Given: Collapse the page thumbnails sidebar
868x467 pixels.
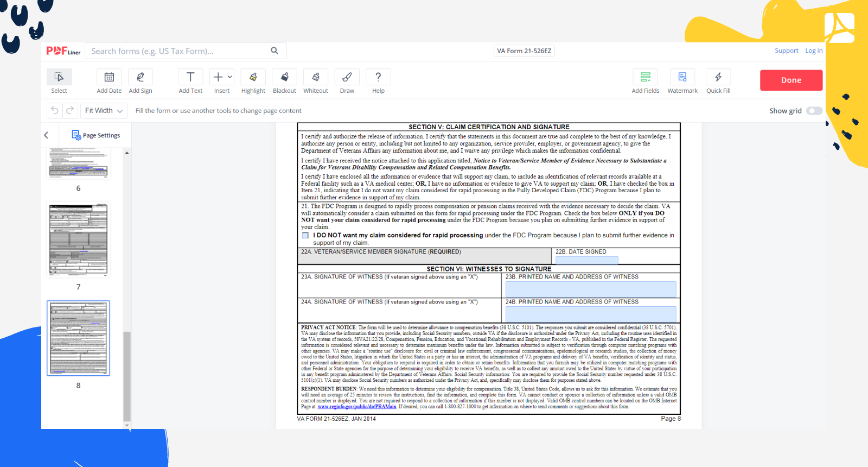Looking at the screenshot, I should (x=46, y=135).
